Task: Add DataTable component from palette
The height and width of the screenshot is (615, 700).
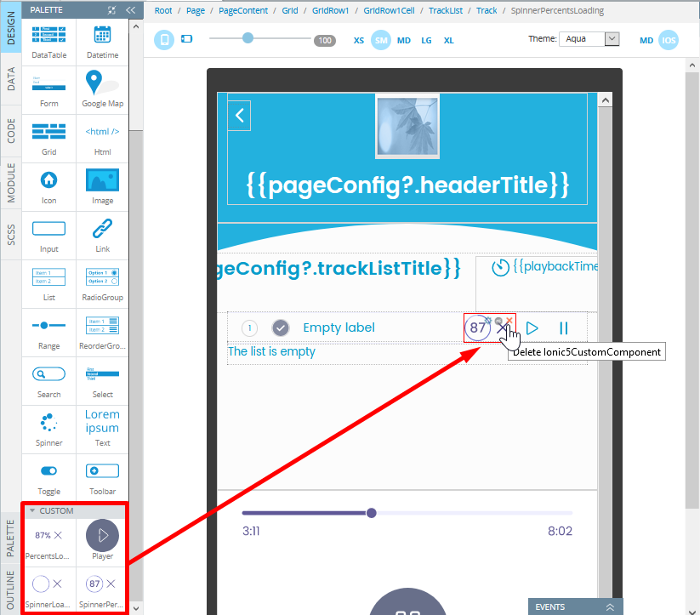Action: point(48,43)
